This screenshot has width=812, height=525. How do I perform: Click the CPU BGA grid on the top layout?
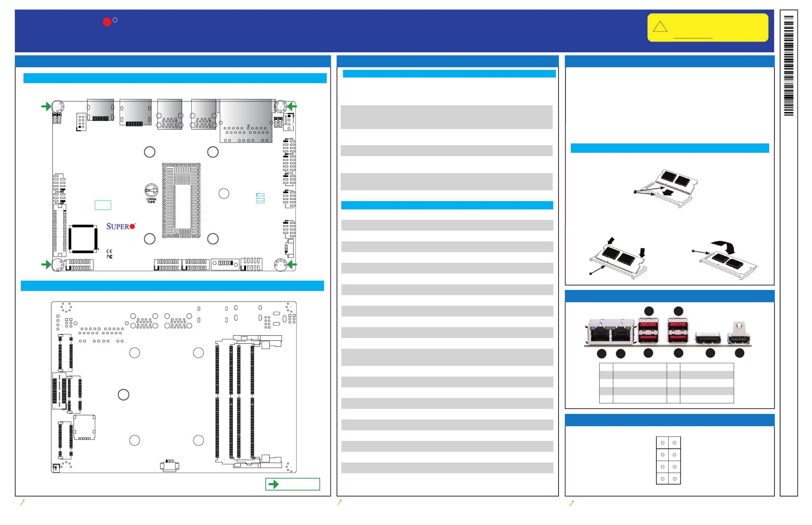pos(181,201)
